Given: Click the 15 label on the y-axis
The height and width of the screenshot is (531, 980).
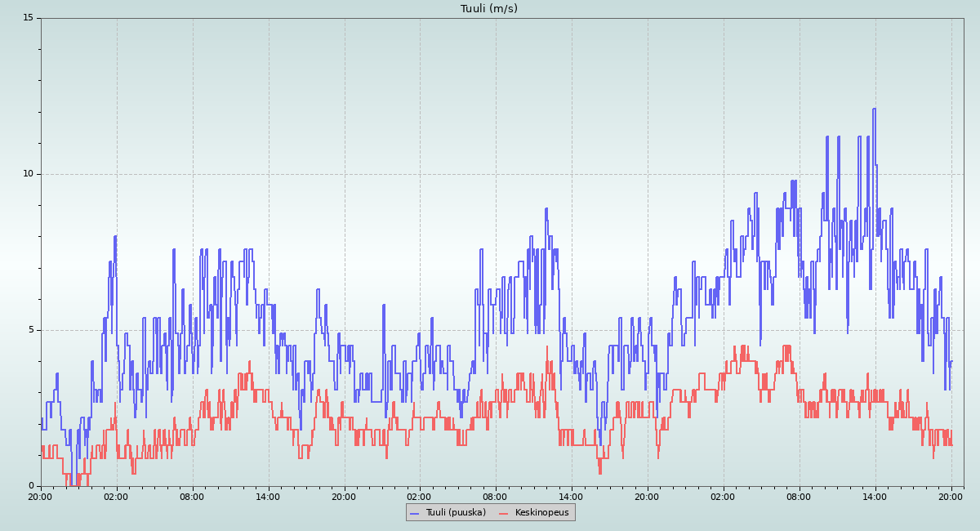Looking at the screenshot, I should point(28,18).
